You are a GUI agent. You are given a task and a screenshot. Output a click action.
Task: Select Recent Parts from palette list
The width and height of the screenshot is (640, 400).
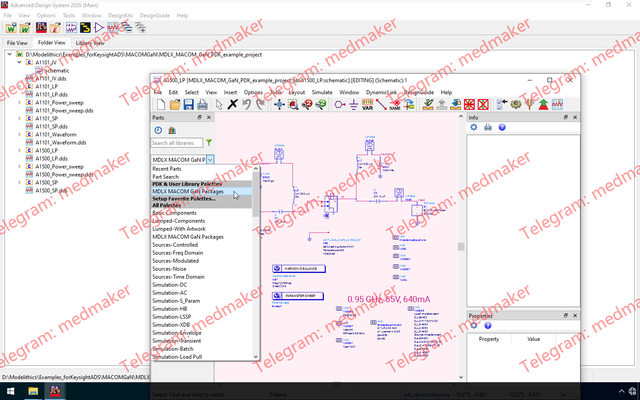tap(202, 169)
